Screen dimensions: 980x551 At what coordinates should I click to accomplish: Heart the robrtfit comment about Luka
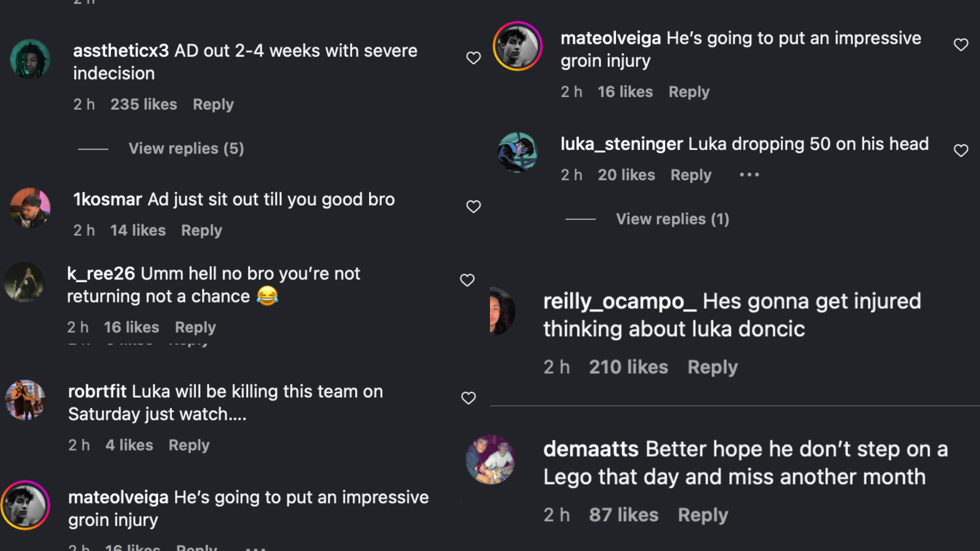coord(468,398)
